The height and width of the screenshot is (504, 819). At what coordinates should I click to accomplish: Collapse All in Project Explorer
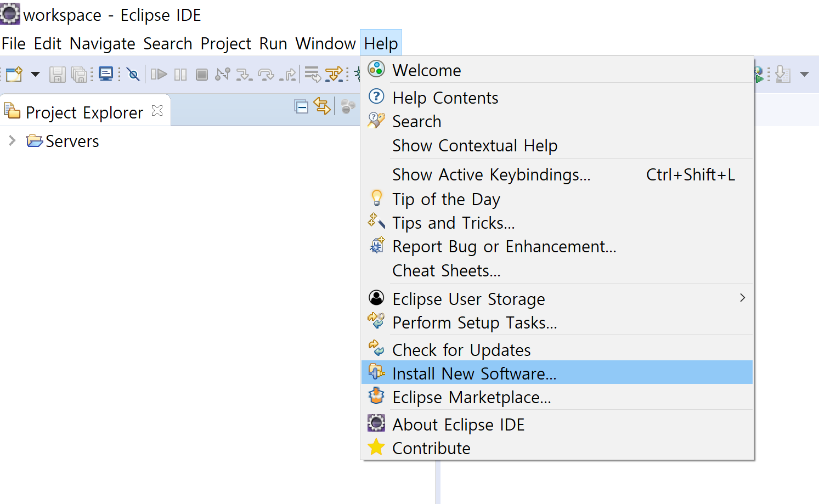click(x=301, y=106)
